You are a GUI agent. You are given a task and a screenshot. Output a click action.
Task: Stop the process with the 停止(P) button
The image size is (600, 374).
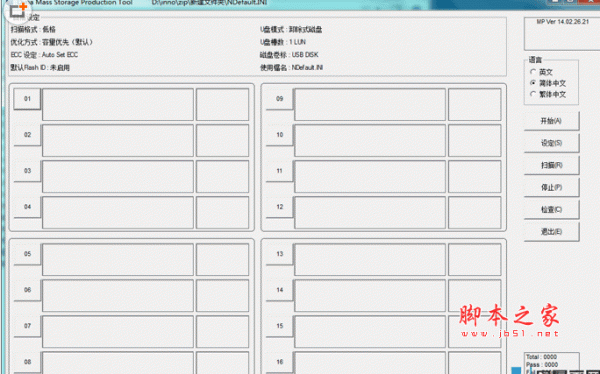coord(551,188)
